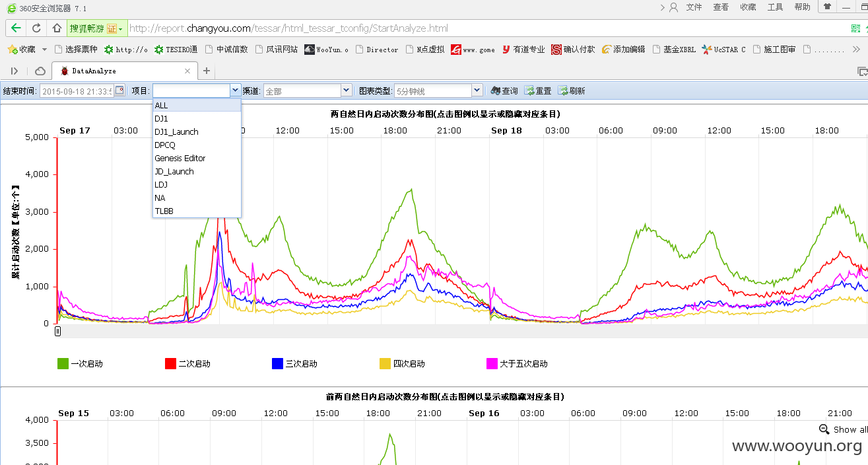Click the 项目 combo box input
The image size is (868, 465).
191,90
